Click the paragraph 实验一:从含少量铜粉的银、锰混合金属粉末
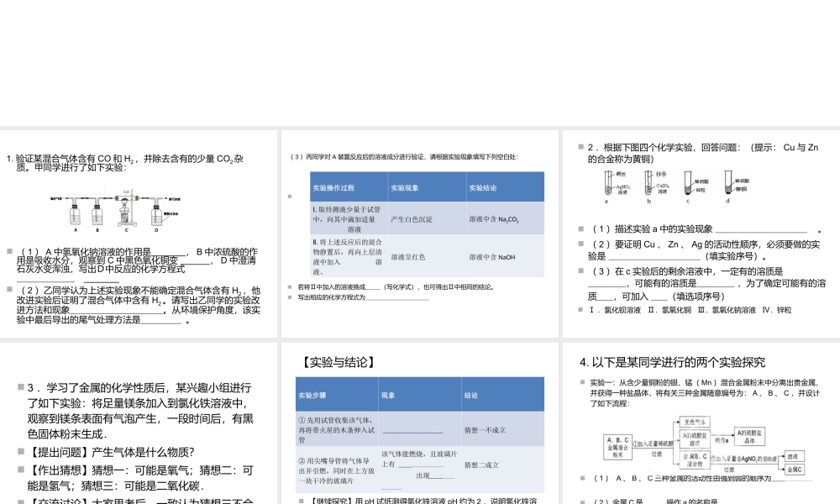Image resolution: width=840 pixels, height=504 pixels. tap(705, 392)
